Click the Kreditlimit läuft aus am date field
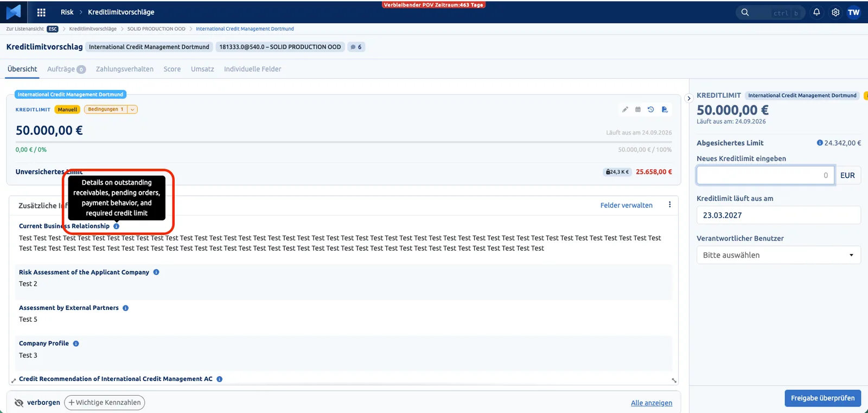Viewport: 868px width, 413px height. pos(778,215)
